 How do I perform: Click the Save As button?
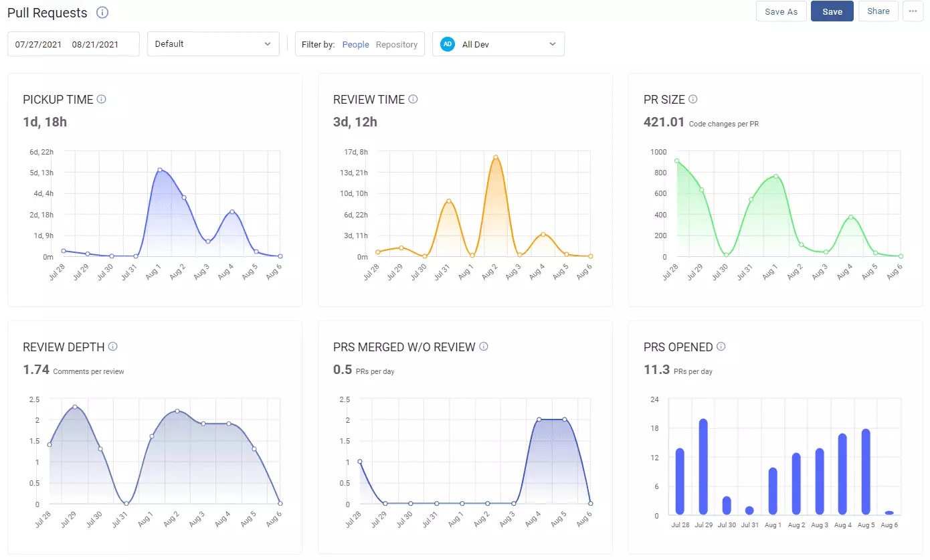(781, 11)
